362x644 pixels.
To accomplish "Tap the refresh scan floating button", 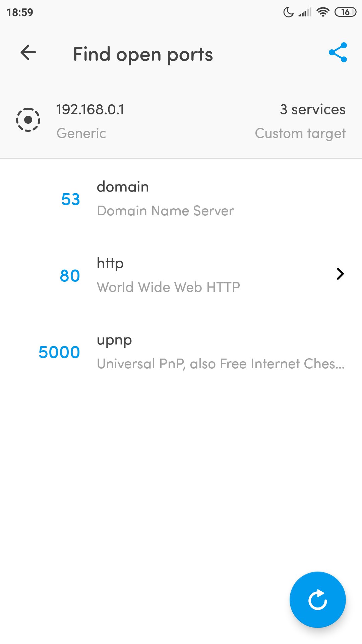I will (x=317, y=599).
